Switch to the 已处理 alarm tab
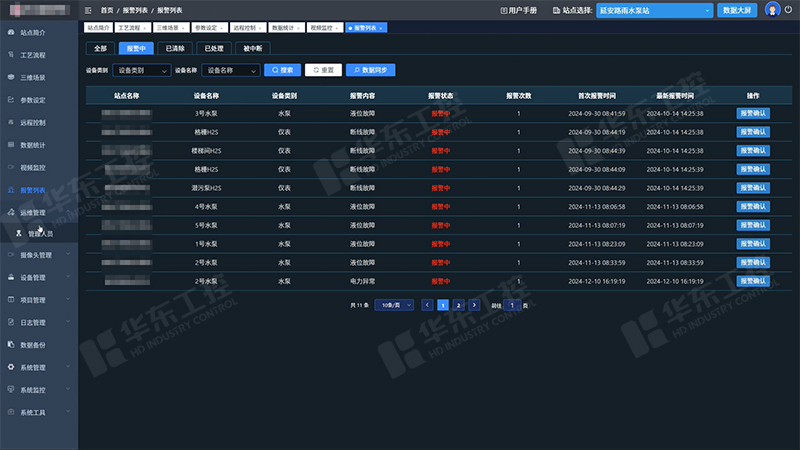 click(214, 48)
